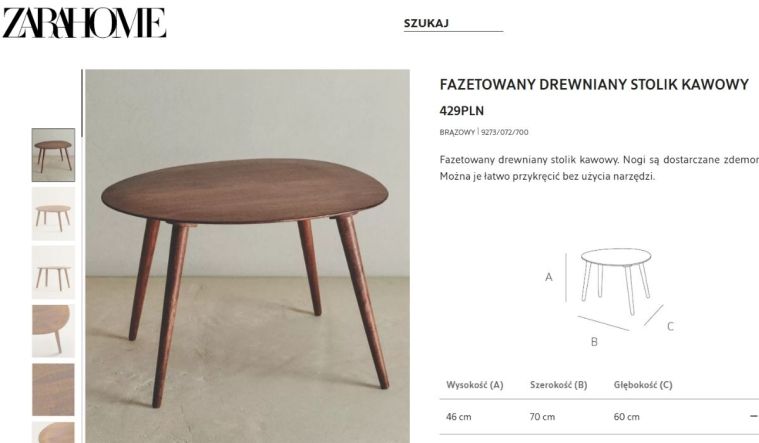Focus the SZUKAJ search field
Viewport: 759px width, 443px height.
[453, 23]
